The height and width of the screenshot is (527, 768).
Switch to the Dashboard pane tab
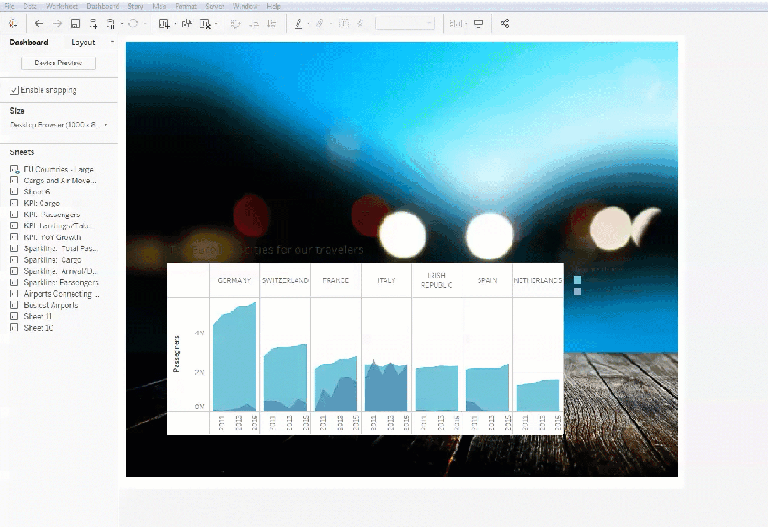click(29, 42)
